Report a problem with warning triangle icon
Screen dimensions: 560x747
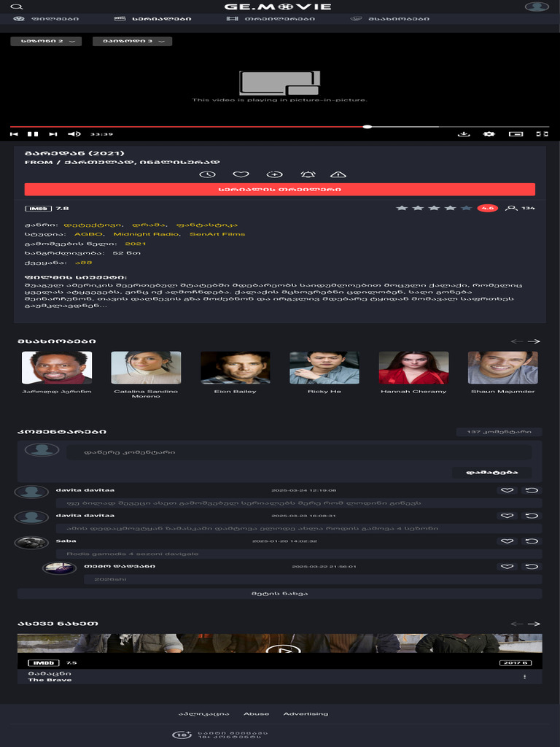click(x=338, y=174)
